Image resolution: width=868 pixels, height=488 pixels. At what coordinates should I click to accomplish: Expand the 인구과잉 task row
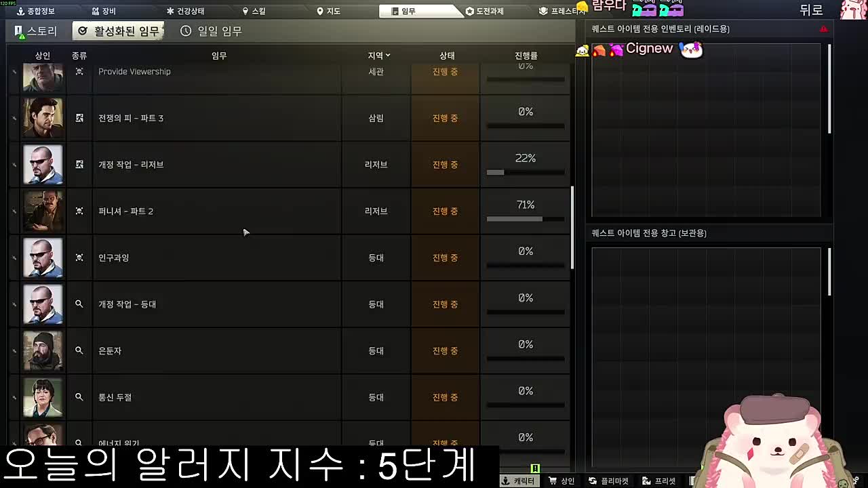click(288, 258)
